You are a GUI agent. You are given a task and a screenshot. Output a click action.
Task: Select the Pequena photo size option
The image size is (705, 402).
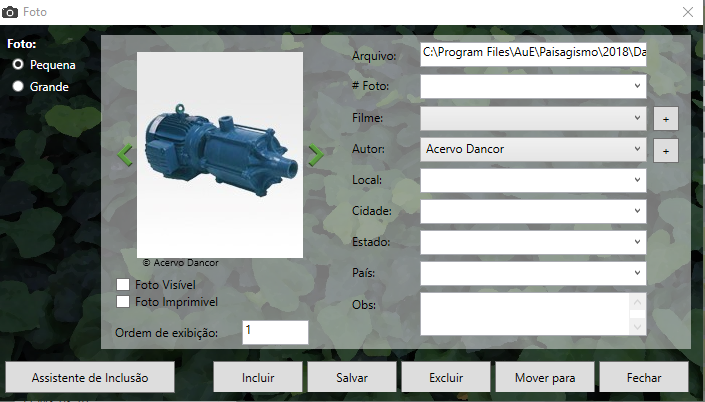click(18, 64)
